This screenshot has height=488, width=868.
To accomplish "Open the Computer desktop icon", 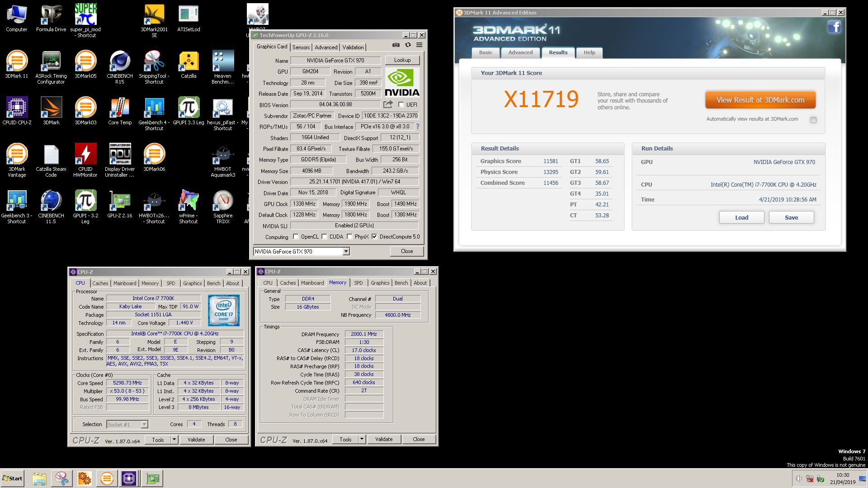I will [17, 18].
